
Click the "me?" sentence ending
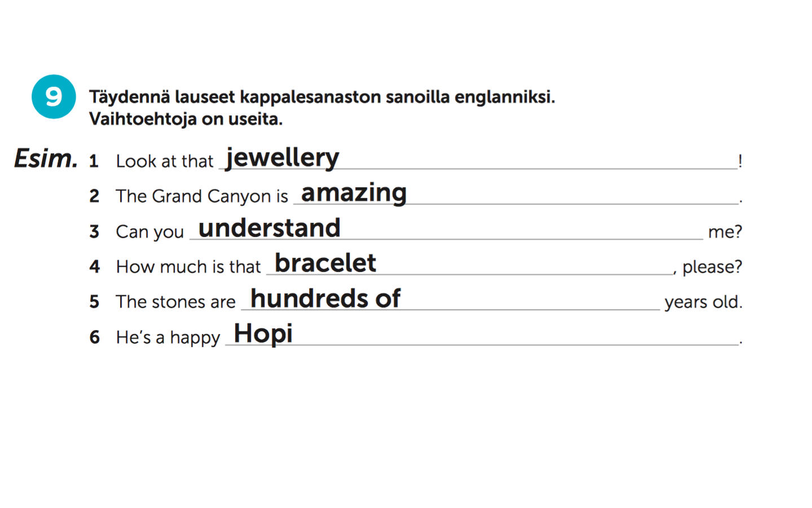click(x=725, y=231)
